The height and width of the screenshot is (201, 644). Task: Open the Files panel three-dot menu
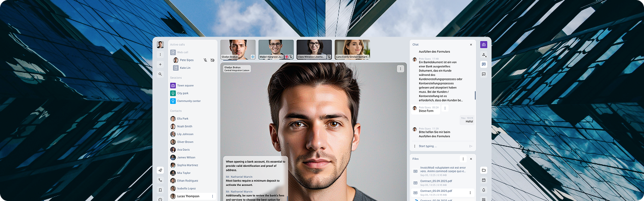463,159
